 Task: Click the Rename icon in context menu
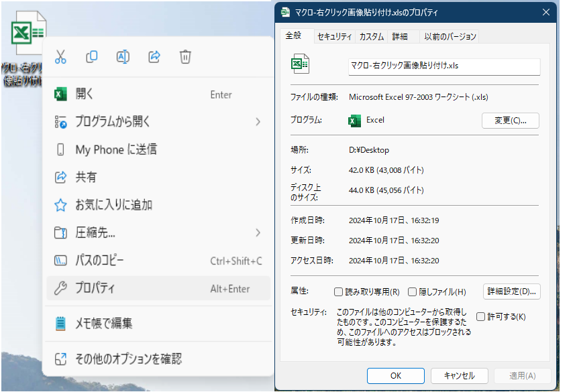(x=123, y=57)
